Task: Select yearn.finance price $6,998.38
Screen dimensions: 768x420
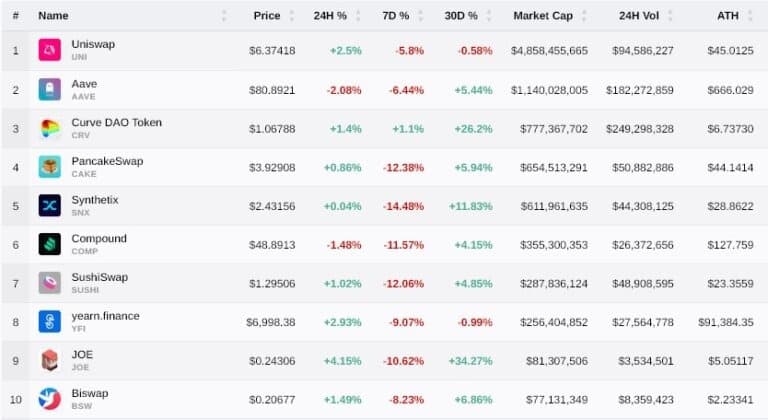Action: click(270, 322)
